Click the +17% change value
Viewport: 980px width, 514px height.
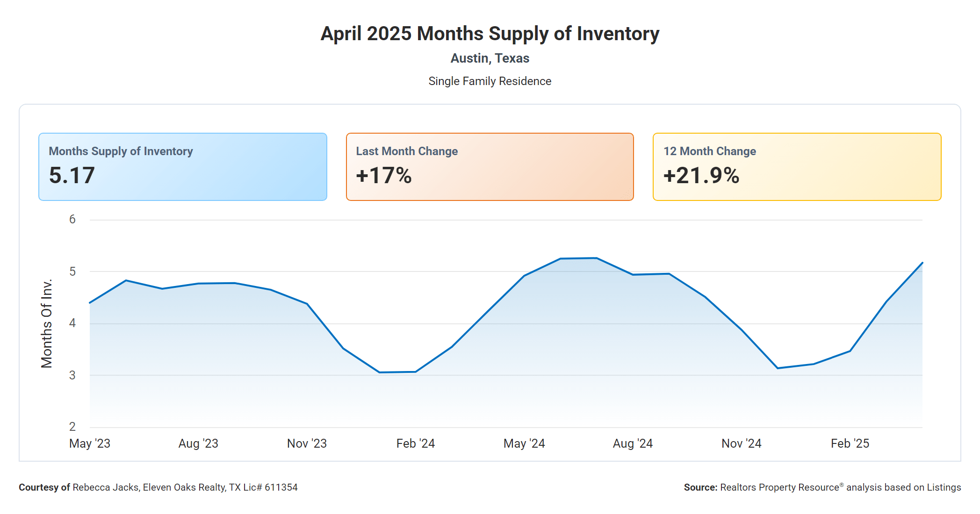(384, 176)
